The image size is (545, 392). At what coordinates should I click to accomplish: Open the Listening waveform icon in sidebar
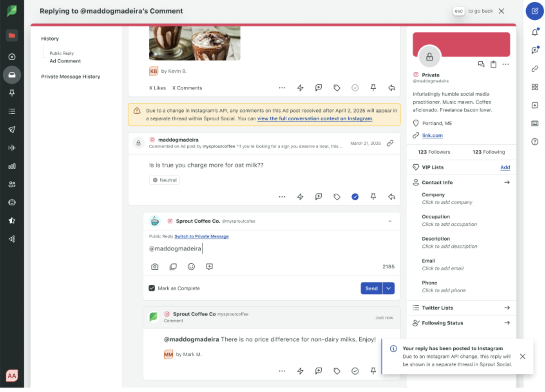point(12,148)
